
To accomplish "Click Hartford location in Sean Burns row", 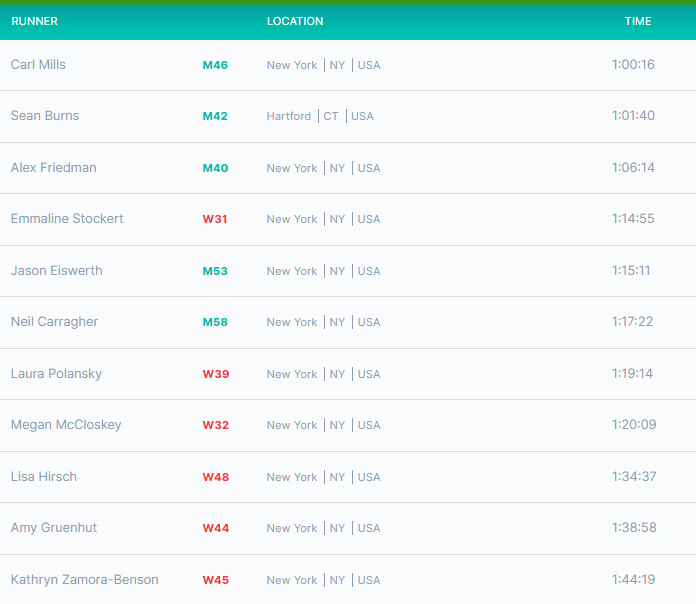I will 289,116.
